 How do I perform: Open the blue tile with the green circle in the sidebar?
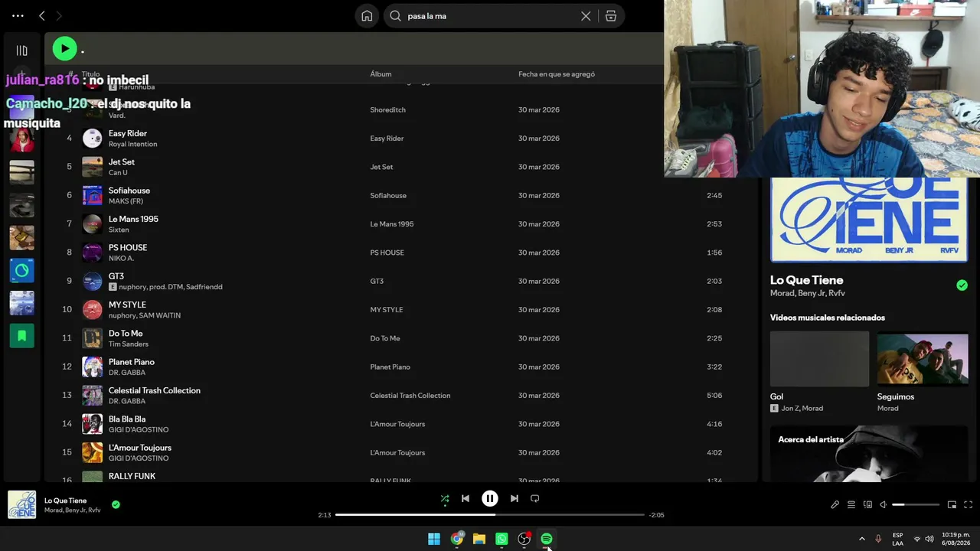coord(21,270)
